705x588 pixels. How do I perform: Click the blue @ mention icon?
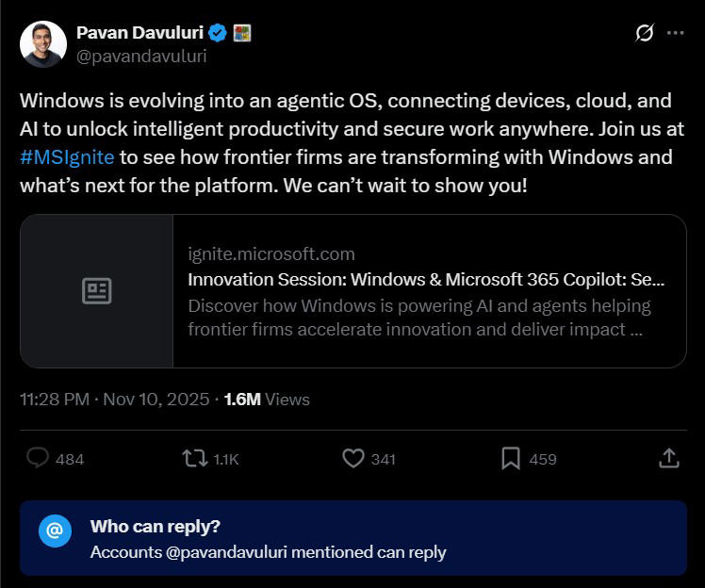point(55,531)
